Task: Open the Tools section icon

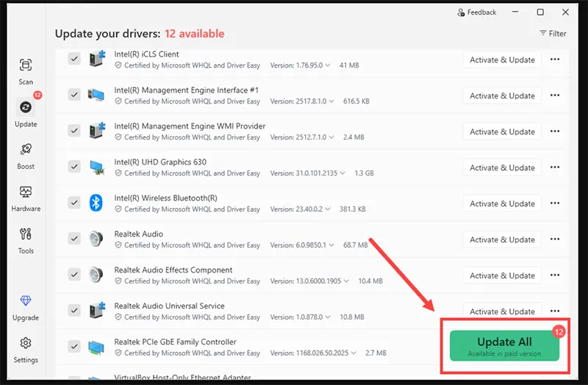Action: (26, 239)
